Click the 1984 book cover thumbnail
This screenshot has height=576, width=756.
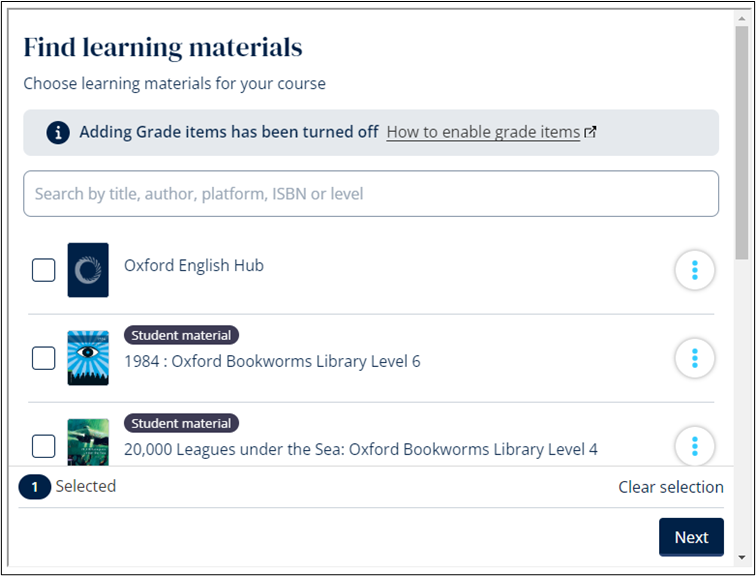88,358
